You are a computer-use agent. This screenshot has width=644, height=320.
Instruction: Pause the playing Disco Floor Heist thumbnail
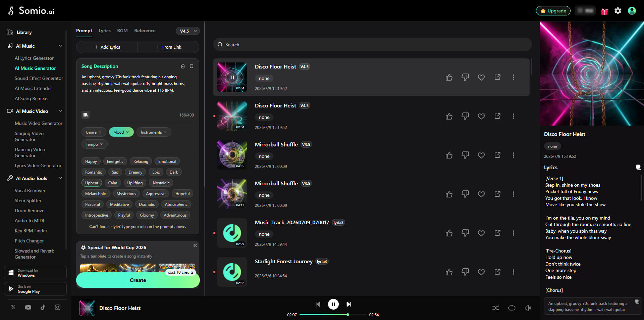coord(232,77)
